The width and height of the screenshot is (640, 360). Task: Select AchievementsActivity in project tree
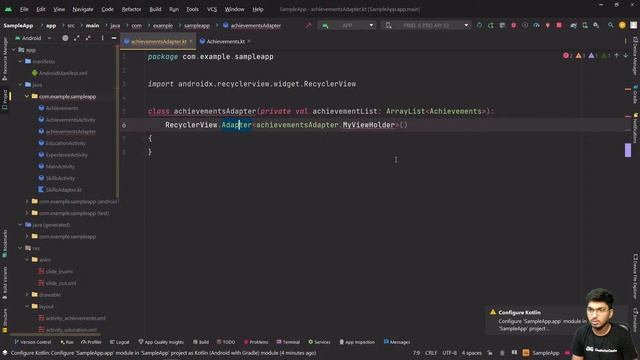[67, 120]
